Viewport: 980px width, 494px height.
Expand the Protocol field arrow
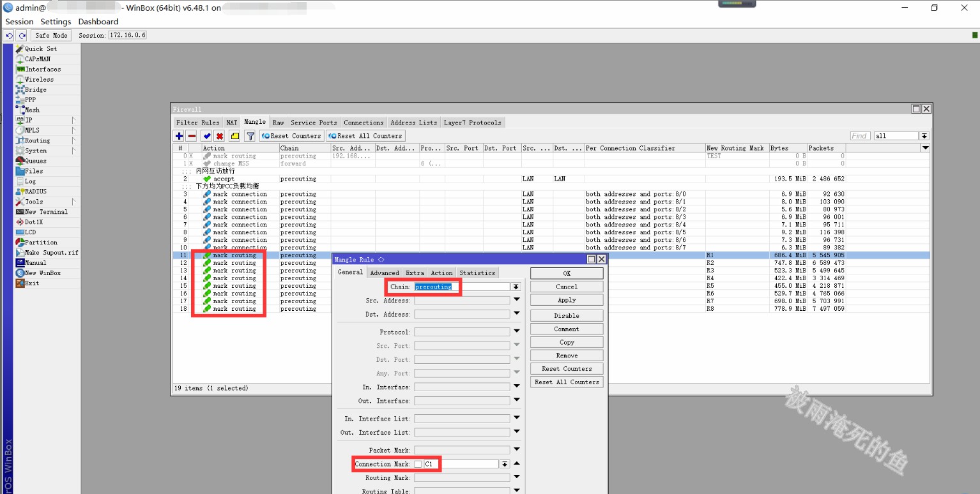click(x=516, y=332)
